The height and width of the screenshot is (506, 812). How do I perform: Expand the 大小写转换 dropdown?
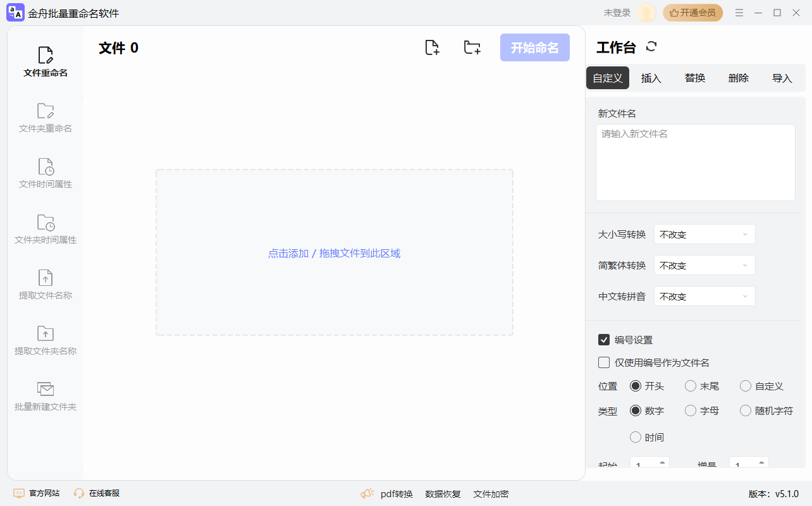click(x=704, y=234)
